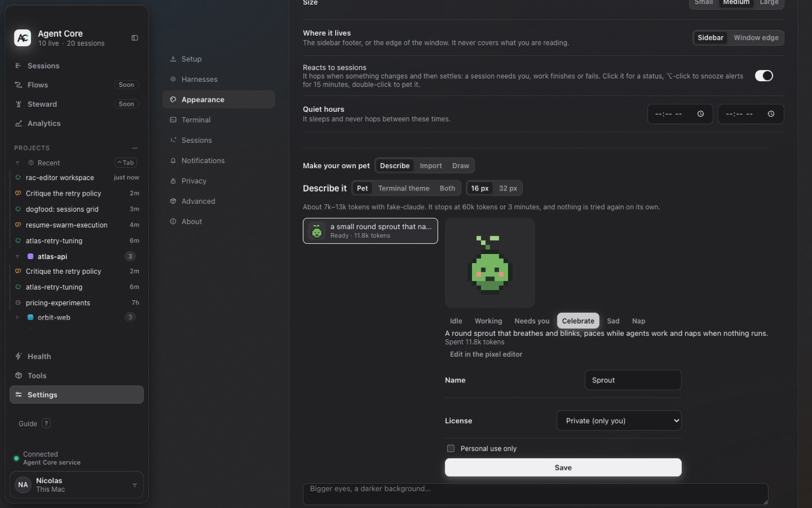Click the Agent Core logo icon

[22, 38]
